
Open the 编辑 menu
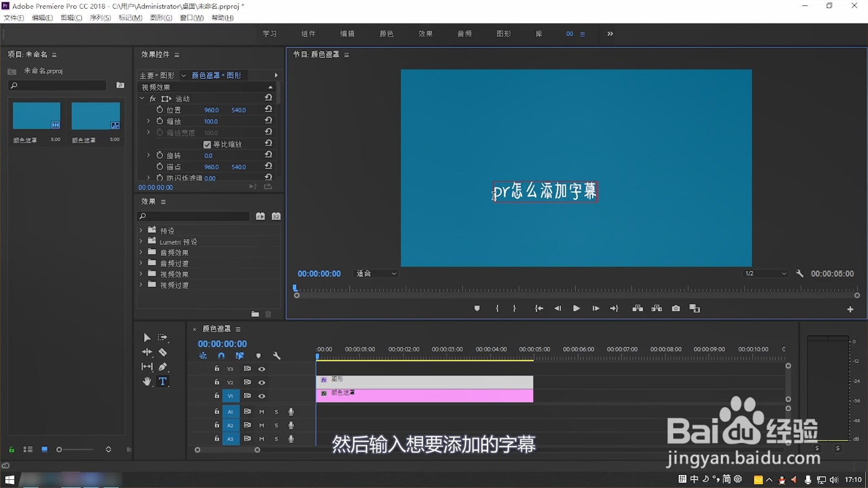click(x=42, y=18)
